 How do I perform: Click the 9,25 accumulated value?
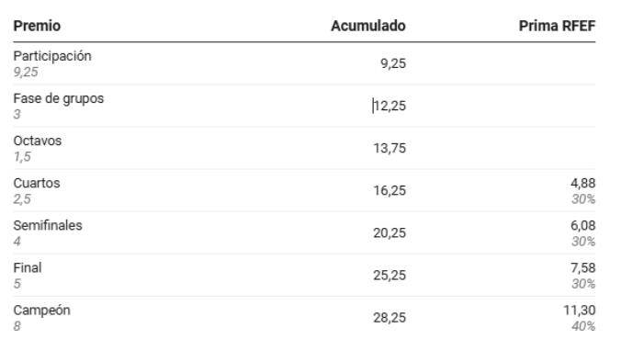(x=393, y=63)
